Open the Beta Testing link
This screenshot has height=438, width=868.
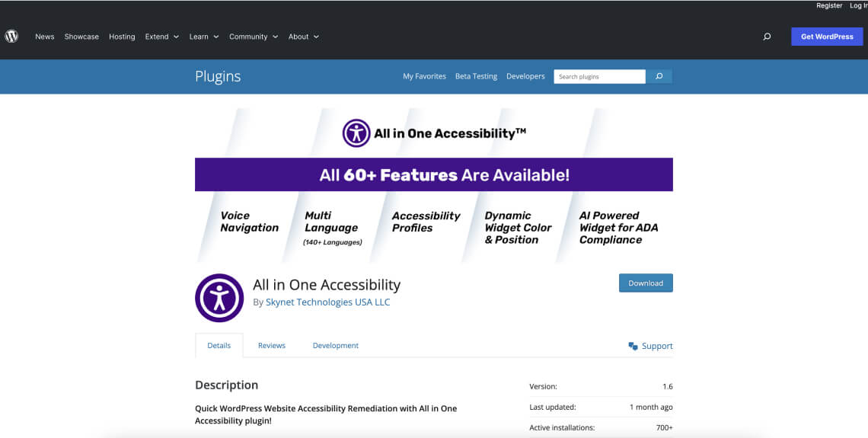(x=476, y=76)
